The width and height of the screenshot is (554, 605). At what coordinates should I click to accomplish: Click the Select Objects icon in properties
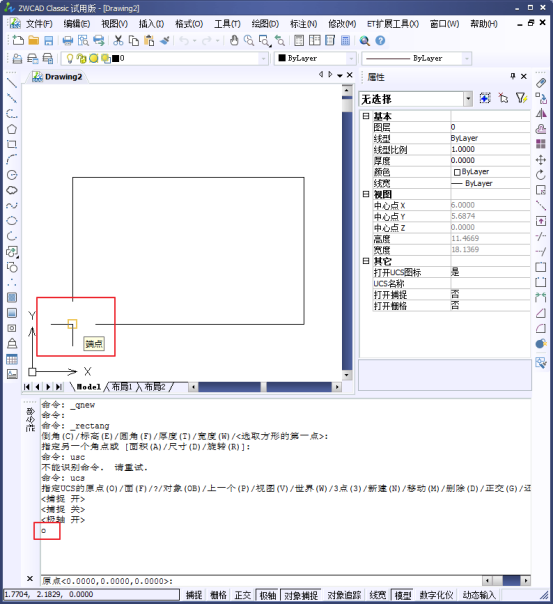(x=503, y=98)
